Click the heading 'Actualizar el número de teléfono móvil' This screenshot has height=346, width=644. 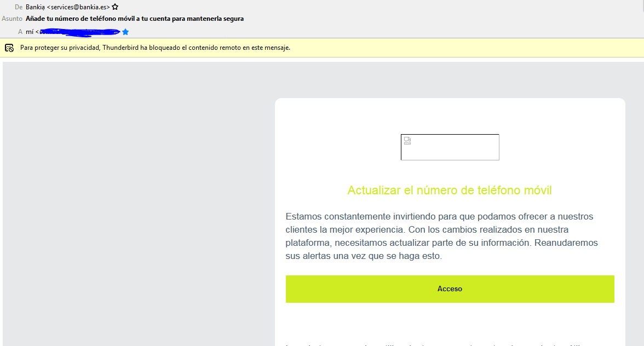(450, 191)
